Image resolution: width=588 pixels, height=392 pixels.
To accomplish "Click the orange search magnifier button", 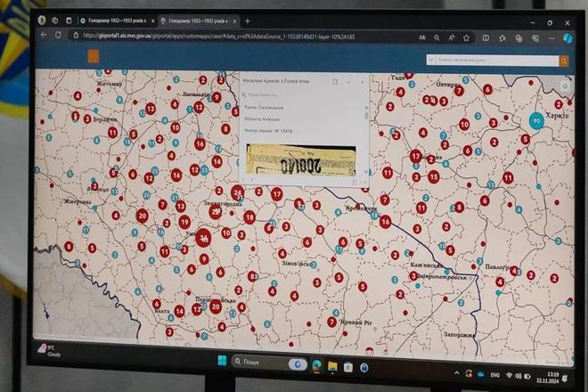I will tap(563, 61).
